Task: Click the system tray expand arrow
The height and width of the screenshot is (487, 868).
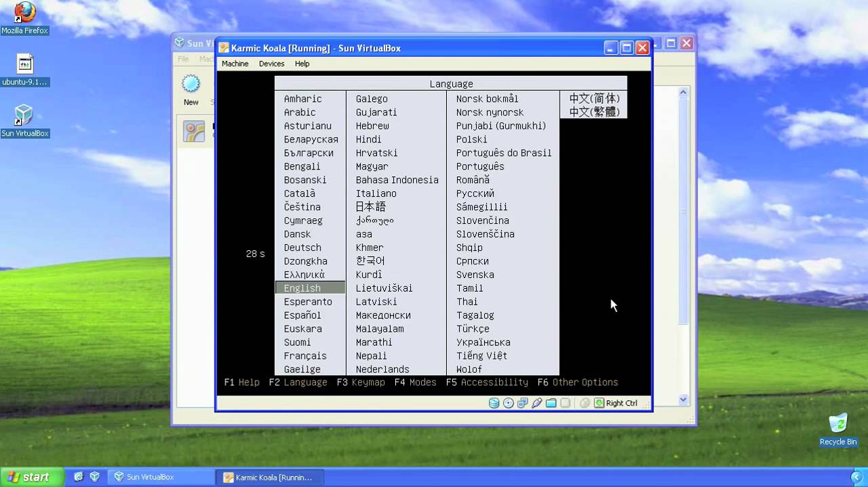Action: pyautogui.click(x=856, y=478)
